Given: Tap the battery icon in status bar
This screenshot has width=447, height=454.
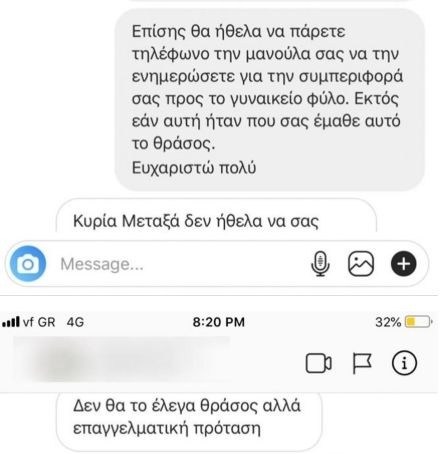Looking at the screenshot, I should click(x=419, y=322).
